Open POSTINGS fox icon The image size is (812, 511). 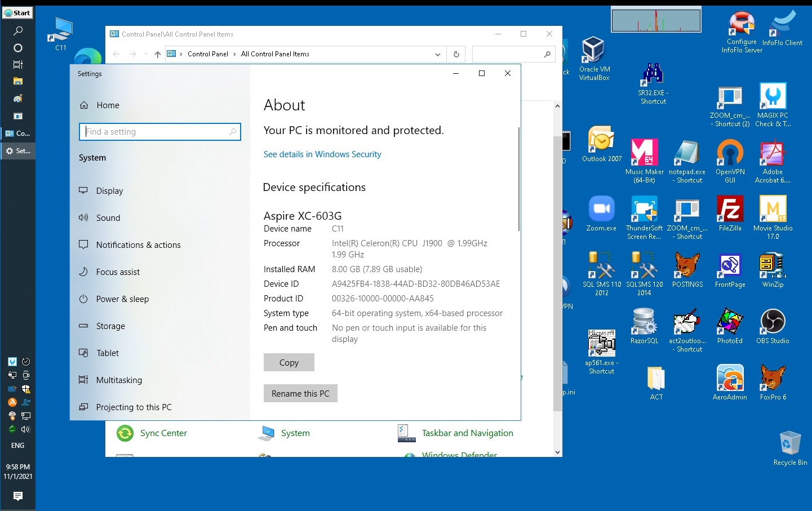tap(687, 270)
